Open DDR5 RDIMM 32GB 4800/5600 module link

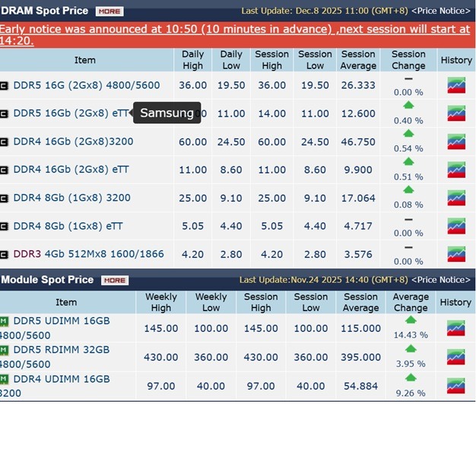55,357
